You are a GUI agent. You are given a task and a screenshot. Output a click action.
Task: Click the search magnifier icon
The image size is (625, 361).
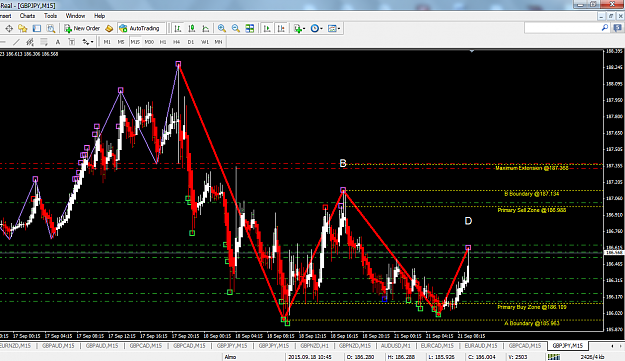605,28
